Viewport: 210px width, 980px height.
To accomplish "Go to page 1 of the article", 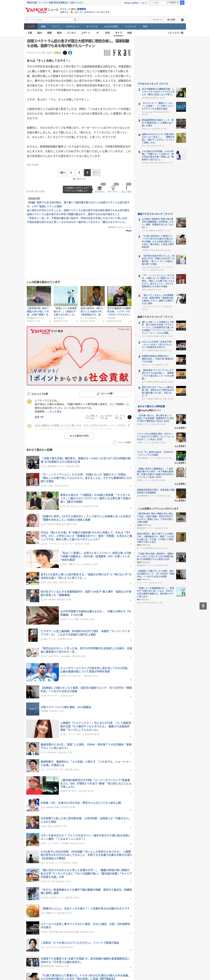I will 71,172.
